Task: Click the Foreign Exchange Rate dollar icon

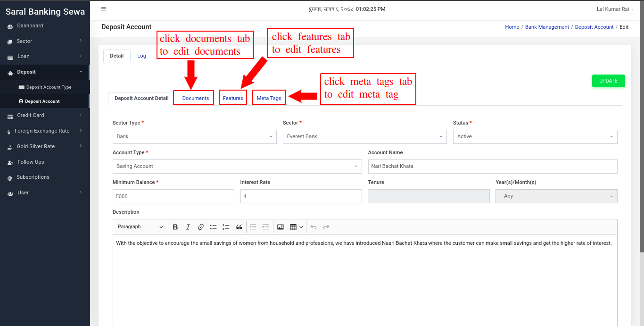Action: pos(9,132)
